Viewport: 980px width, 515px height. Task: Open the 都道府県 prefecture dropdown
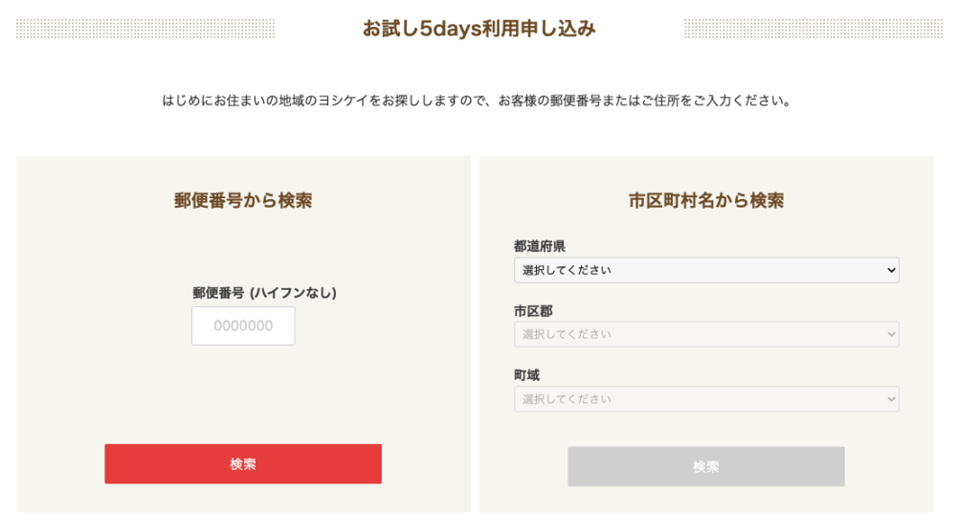pyautogui.click(x=705, y=271)
